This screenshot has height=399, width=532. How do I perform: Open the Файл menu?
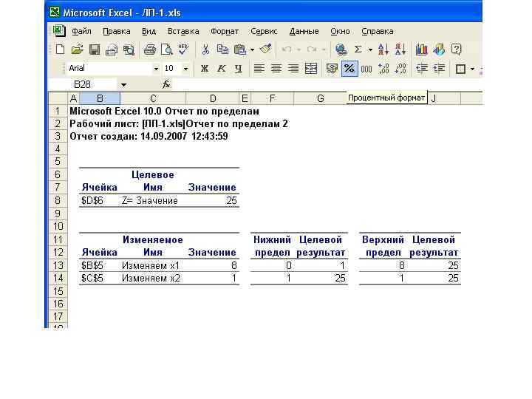coord(81,31)
